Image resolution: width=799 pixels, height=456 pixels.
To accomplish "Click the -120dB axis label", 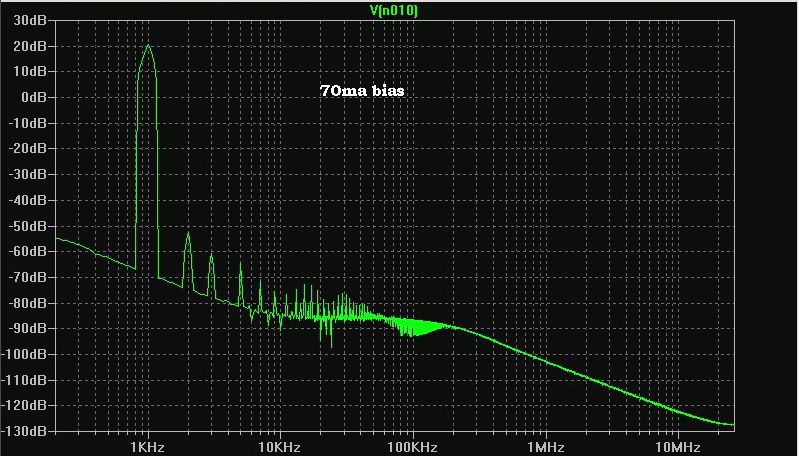I will 24,405.
